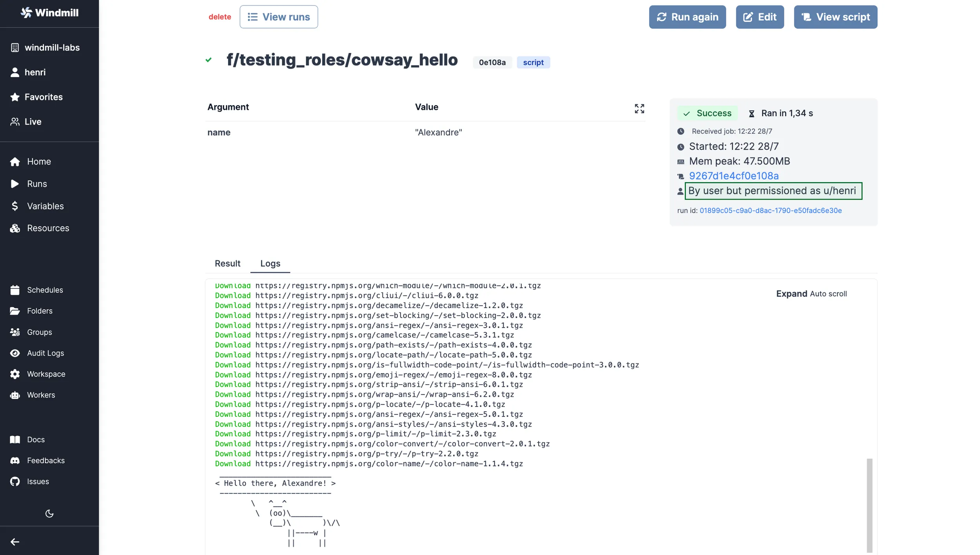Open windmill-labs workspace switcher
Image resolution: width=980 pixels, height=555 pixels.
52,47
